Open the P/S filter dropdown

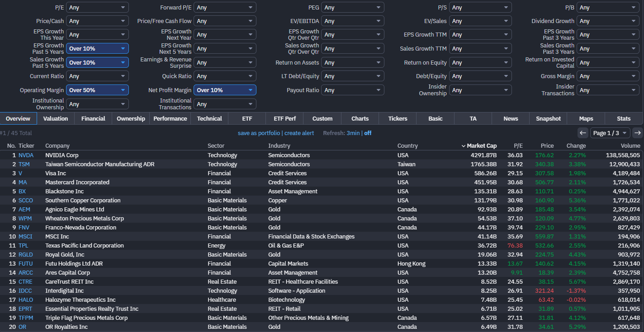(480, 8)
